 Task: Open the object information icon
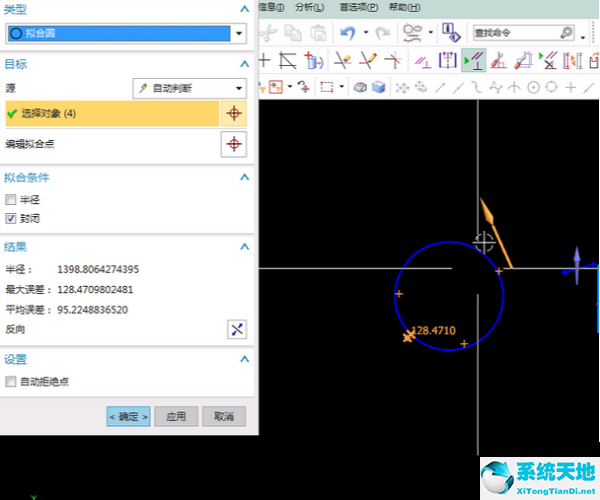(x=451, y=33)
